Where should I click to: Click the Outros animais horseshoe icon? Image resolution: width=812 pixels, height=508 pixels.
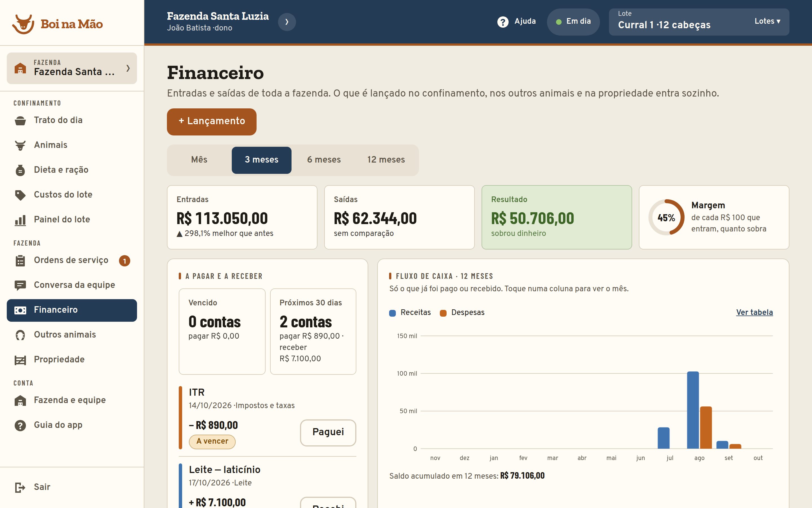click(x=20, y=335)
